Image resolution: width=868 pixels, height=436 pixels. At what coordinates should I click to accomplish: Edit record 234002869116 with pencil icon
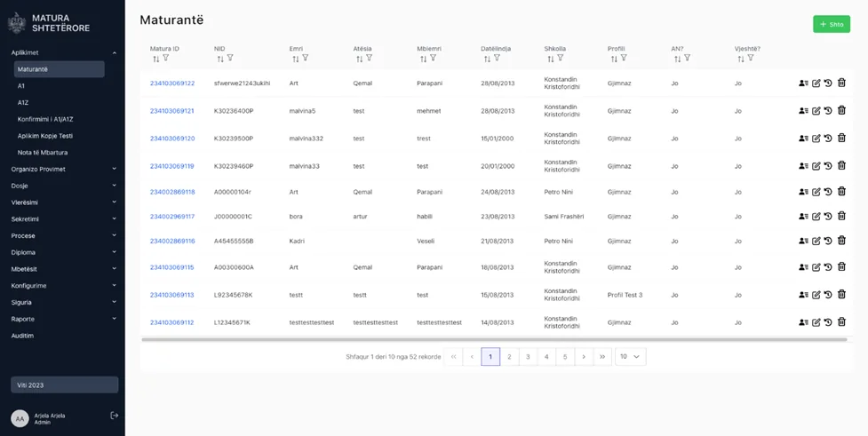[816, 242]
